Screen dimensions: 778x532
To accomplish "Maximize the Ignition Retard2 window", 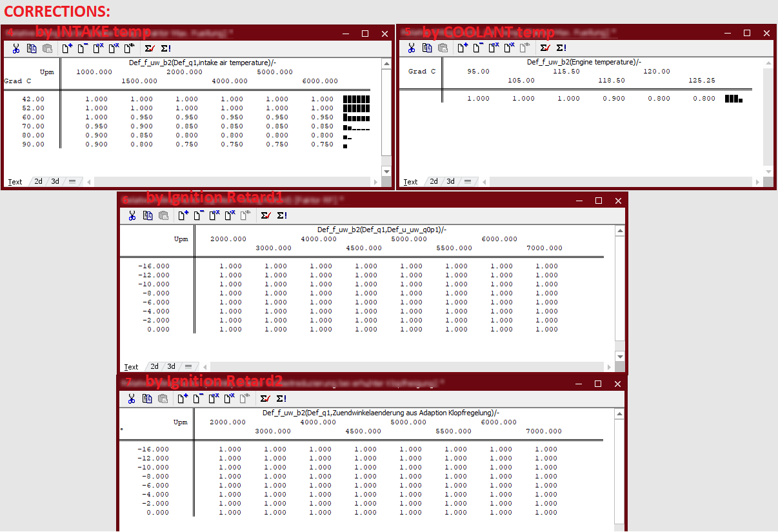I will point(598,384).
